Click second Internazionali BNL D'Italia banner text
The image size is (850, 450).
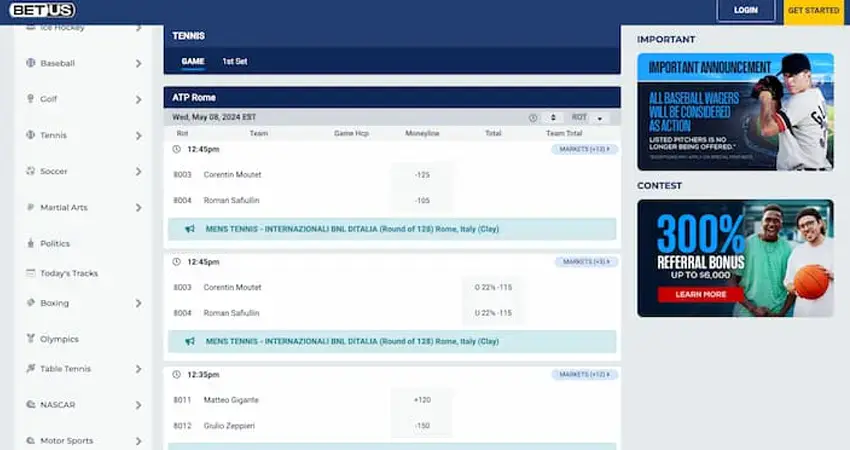pos(352,342)
